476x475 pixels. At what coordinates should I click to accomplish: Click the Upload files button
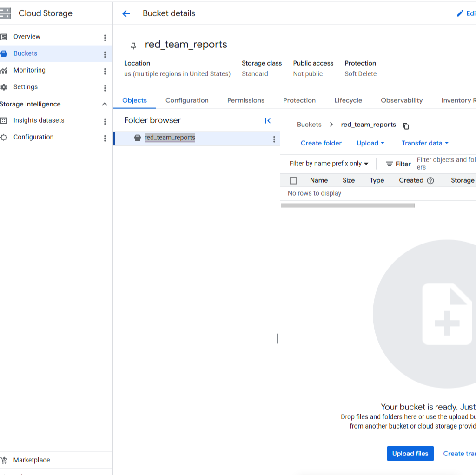pyautogui.click(x=410, y=454)
